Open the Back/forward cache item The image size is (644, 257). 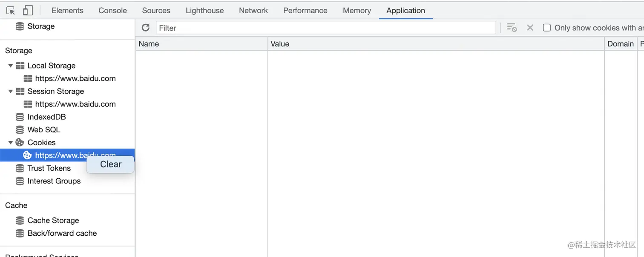[x=62, y=233]
